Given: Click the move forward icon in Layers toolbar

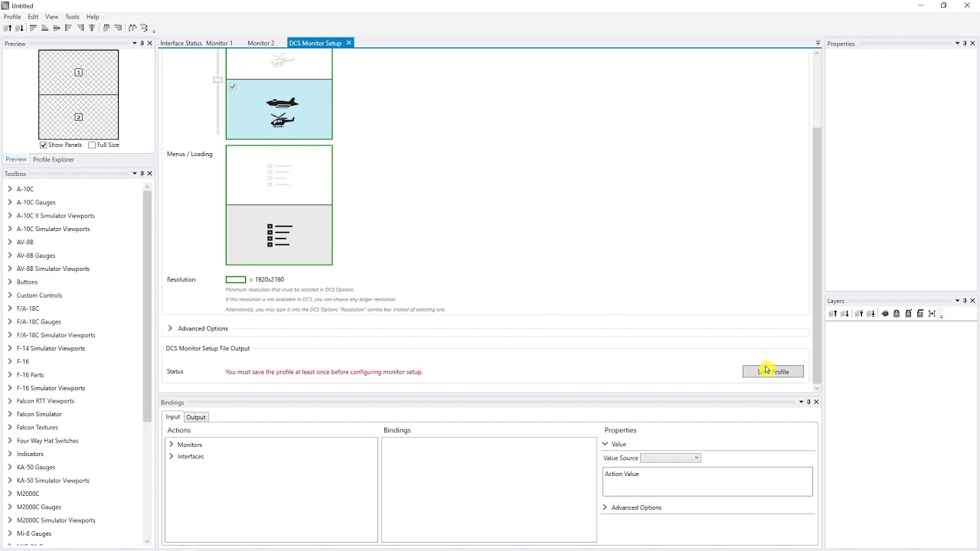Looking at the screenshot, I should click(832, 314).
